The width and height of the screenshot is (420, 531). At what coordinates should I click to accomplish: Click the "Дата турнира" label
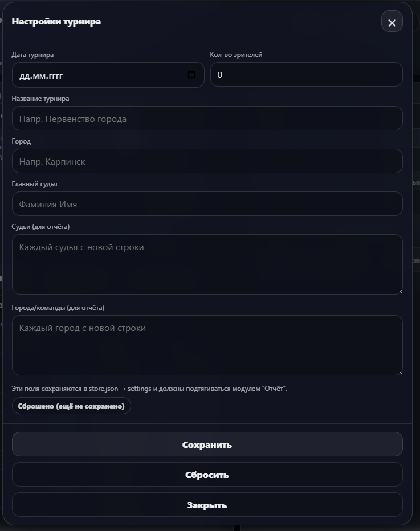point(32,55)
